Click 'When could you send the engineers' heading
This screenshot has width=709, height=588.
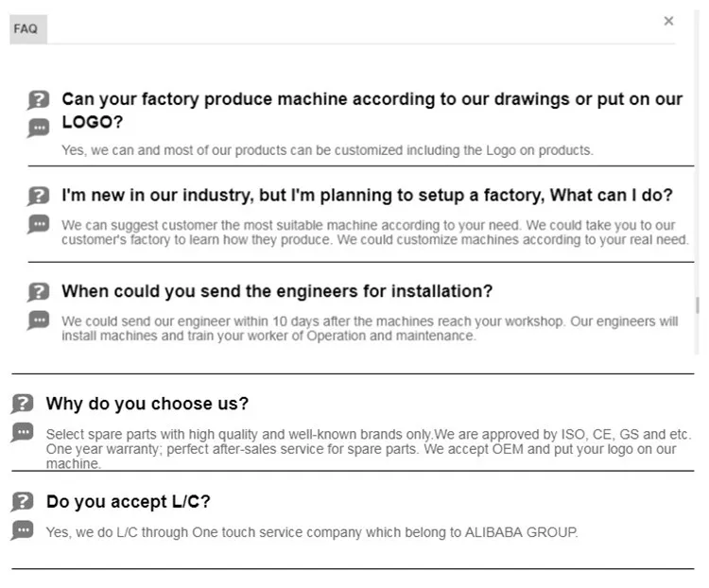tap(277, 291)
